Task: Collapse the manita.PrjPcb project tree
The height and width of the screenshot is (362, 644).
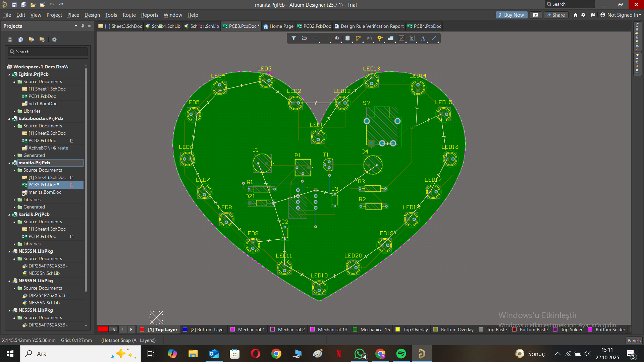Action: [9, 163]
